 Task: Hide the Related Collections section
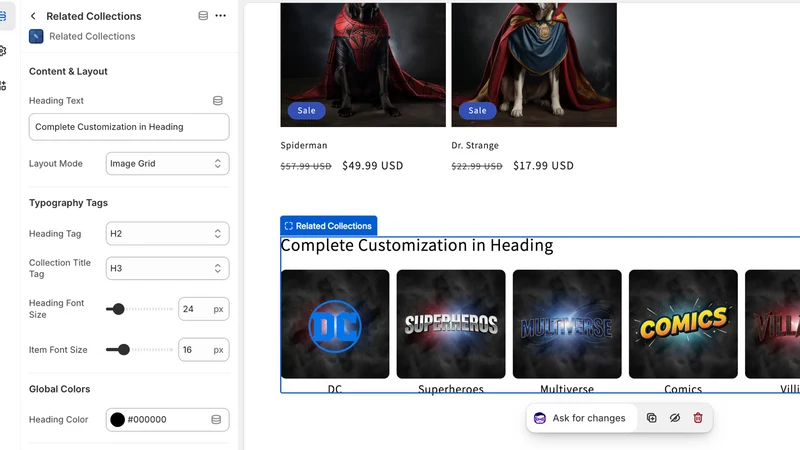pos(674,418)
